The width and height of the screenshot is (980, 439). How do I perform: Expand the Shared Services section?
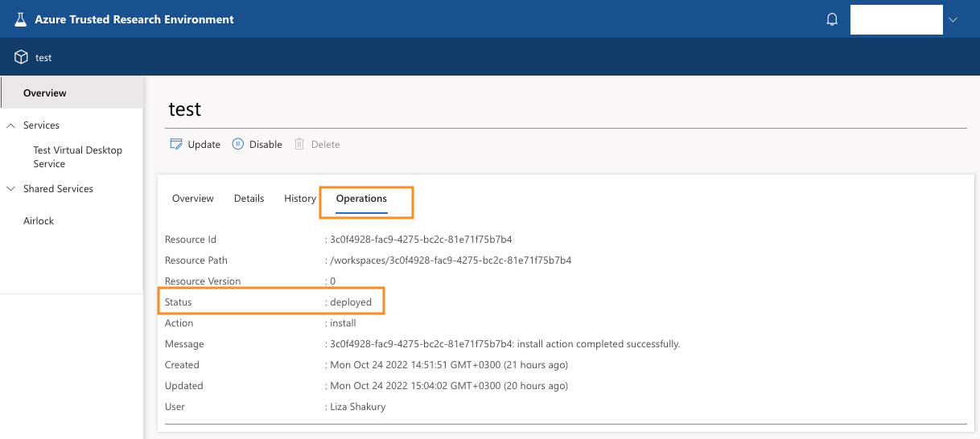pyautogui.click(x=11, y=189)
